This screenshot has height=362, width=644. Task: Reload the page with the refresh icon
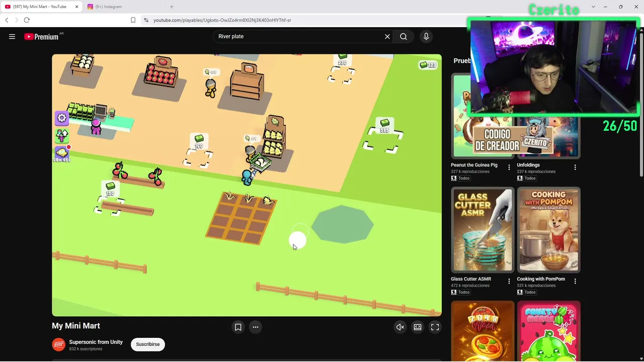click(x=27, y=20)
